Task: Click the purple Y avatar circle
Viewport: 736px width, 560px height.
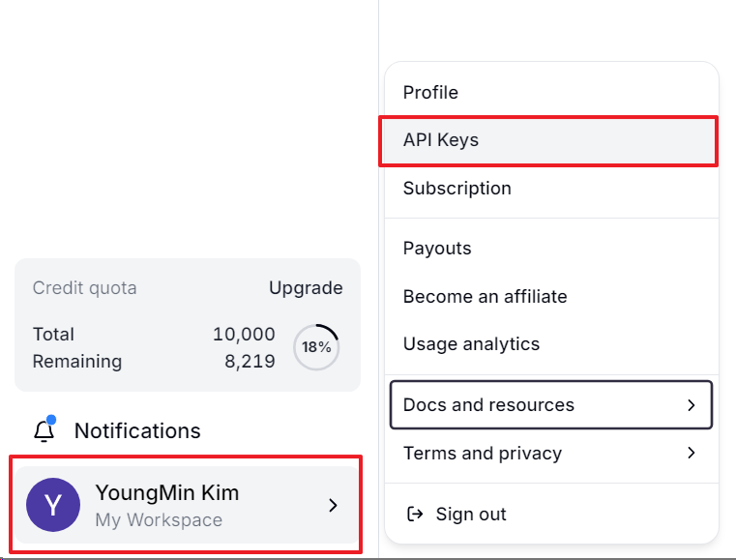Action: [53, 505]
